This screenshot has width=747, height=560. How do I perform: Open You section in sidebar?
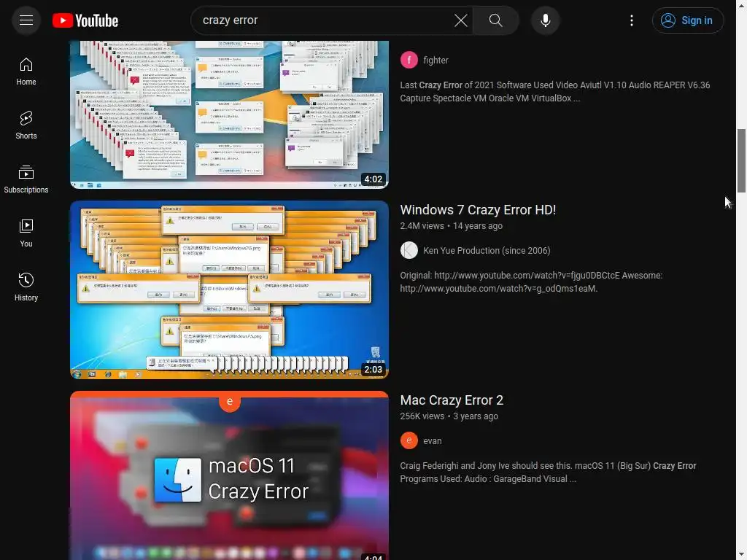tap(26, 233)
